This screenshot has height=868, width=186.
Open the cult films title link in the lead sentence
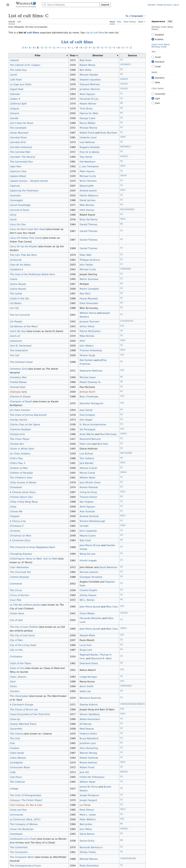click(x=33, y=33)
